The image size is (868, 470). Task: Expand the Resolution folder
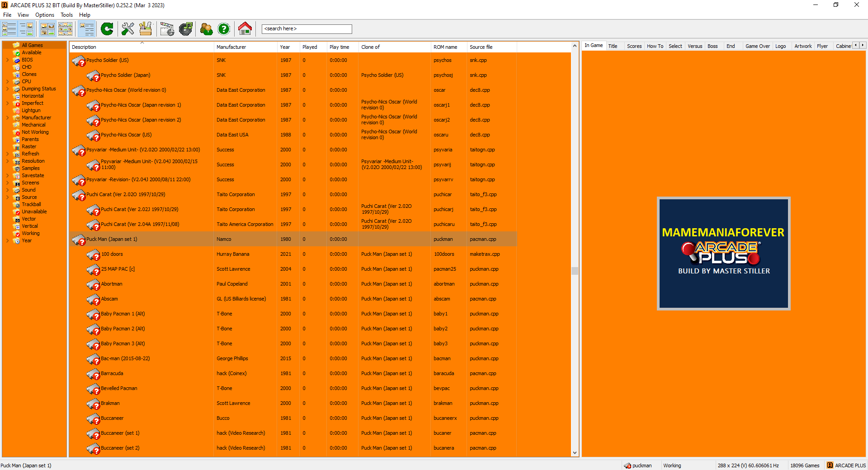(7, 161)
